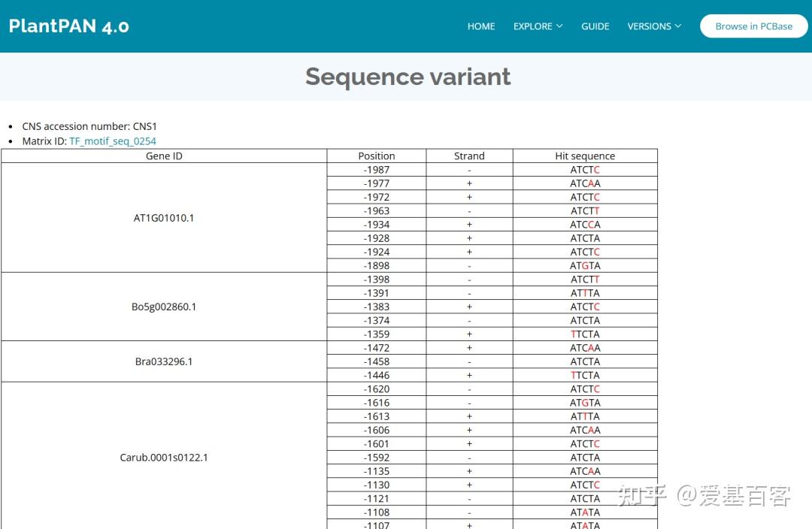This screenshot has width=812, height=529.
Task: Go to the HOME page
Action: (481, 26)
